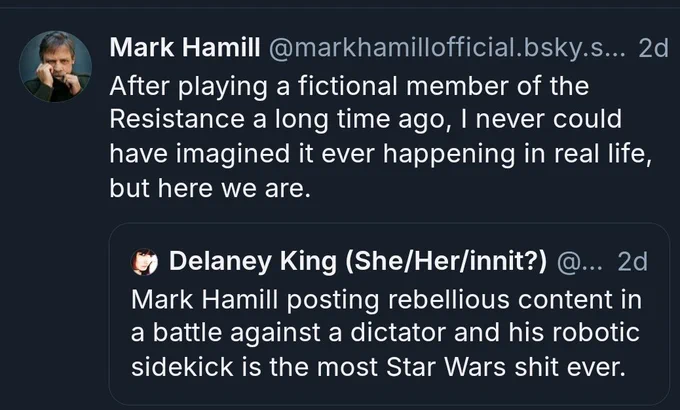The width and height of the screenshot is (680, 410).
Task: Click the 2d timestamp inside the quoted post
Action: (x=633, y=262)
